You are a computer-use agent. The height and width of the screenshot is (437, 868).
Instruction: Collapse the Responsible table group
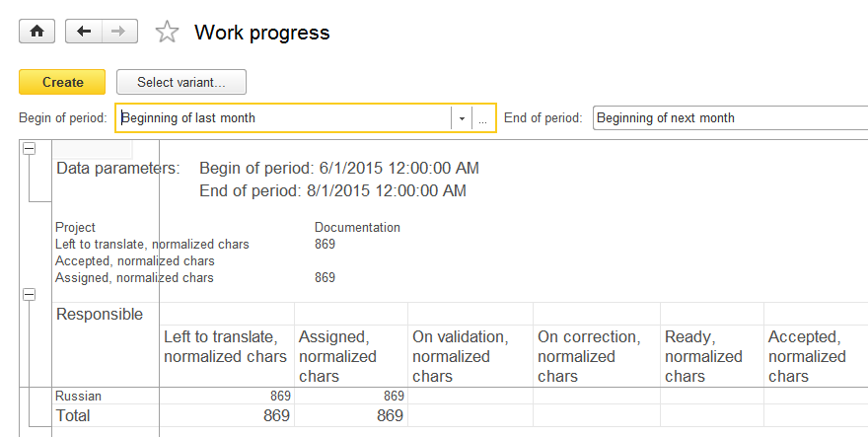[x=30, y=295]
